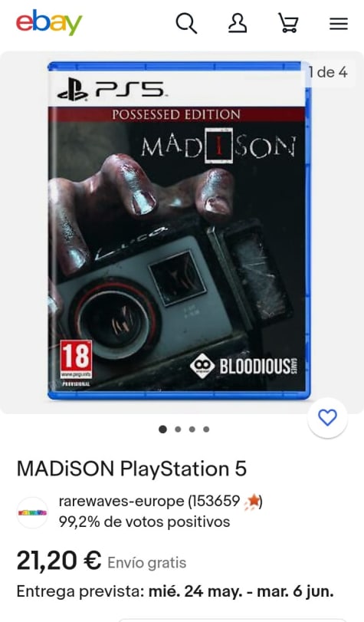
Task: Select the second image carousel dot
Action: click(178, 429)
